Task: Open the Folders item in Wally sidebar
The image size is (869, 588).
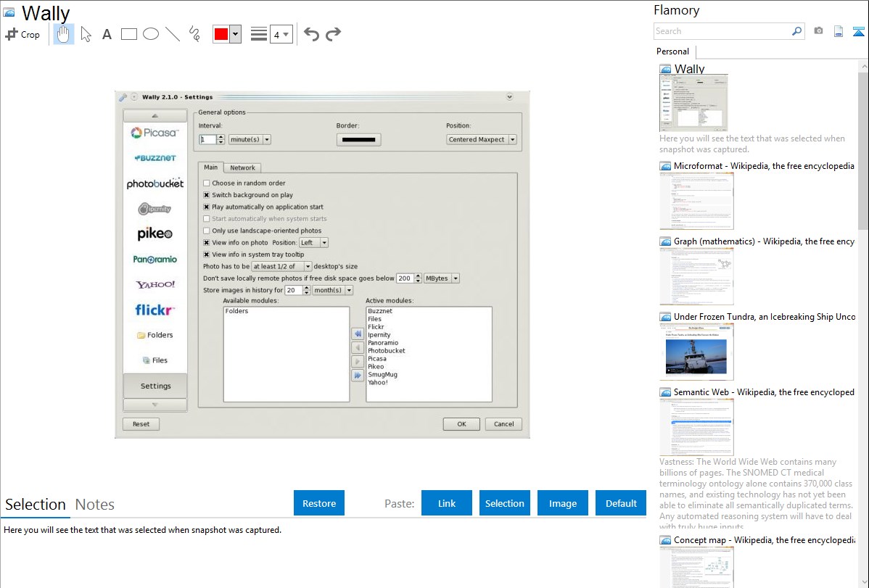Action: (155, 335)
